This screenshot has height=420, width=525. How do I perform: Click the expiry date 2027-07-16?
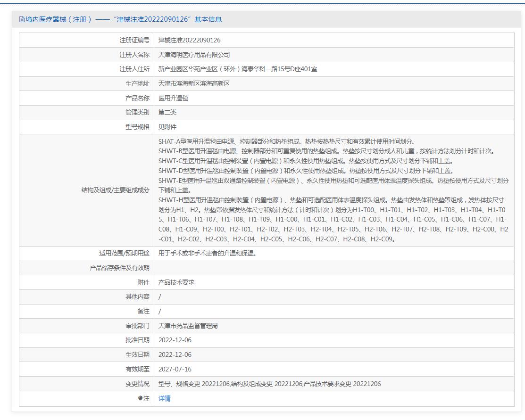(175, 369)
